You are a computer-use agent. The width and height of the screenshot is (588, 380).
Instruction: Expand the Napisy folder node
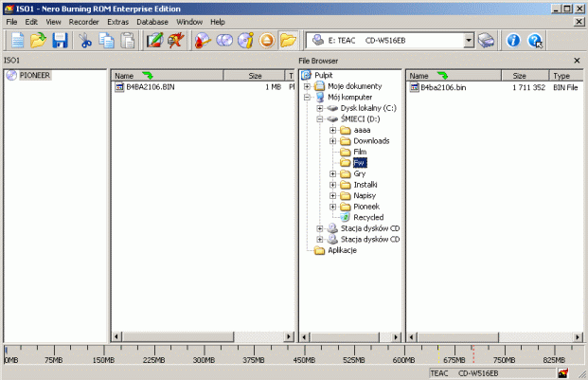click(332, 195)
